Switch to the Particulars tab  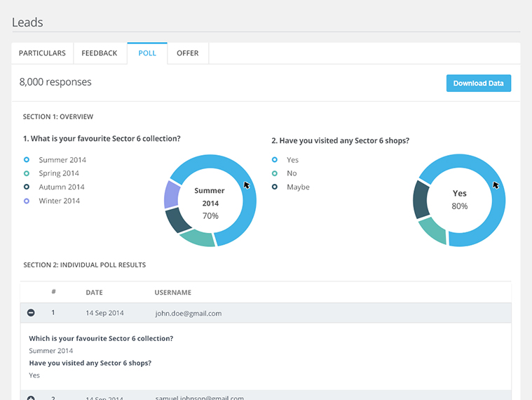click(x=42, y=53)
